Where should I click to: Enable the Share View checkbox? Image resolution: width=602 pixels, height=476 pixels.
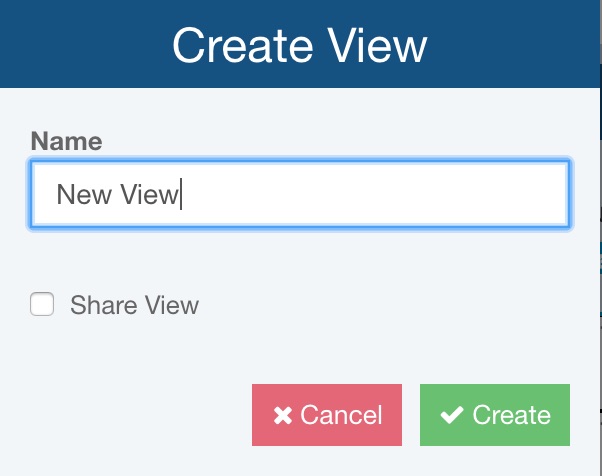coord(42,305)
